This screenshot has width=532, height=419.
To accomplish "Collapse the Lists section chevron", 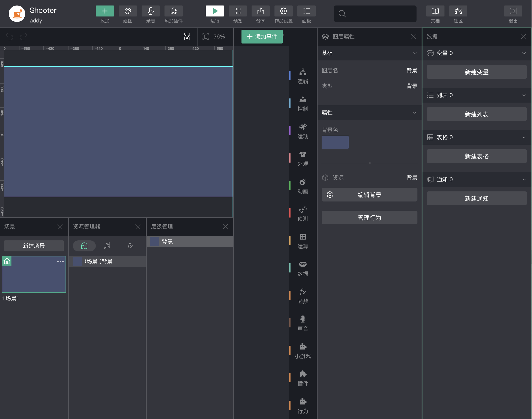I will 524,95.
